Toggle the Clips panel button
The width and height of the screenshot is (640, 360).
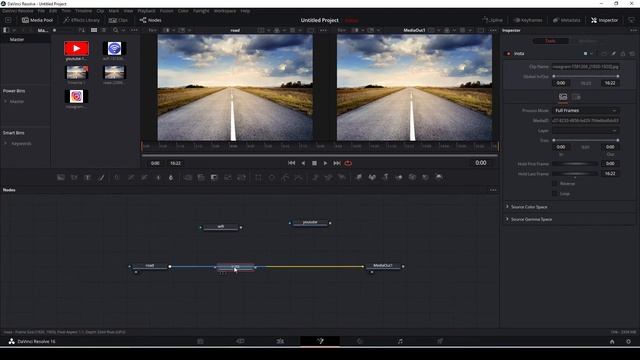pos(118,20)
